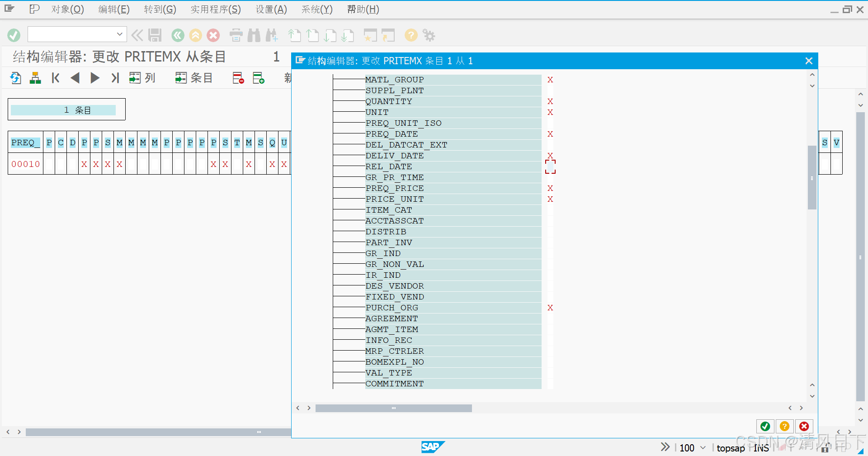Open the command field dropdown arrow
This screenshot has width=868, height=456.
119,34
